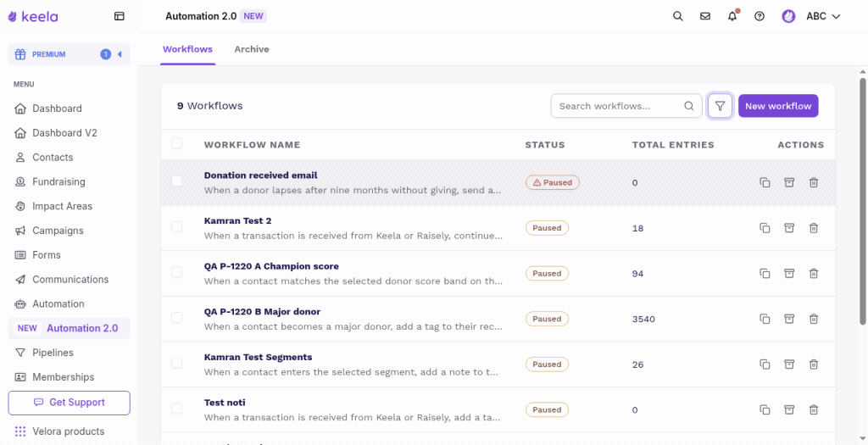868x445 pixels.
Task: Tick the select-all workflows header checkbox
Action: pyautogui.click(x=176, y=144)
